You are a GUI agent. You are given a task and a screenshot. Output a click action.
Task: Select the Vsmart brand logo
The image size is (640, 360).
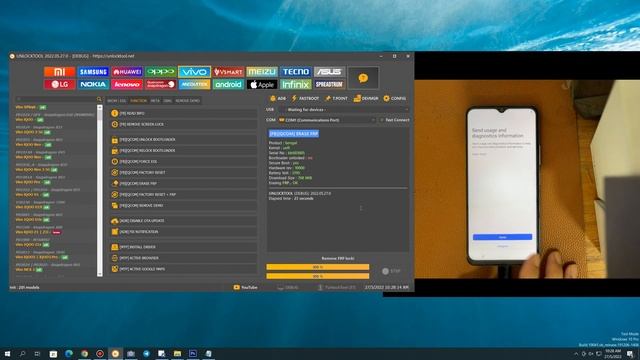[228, 72]
